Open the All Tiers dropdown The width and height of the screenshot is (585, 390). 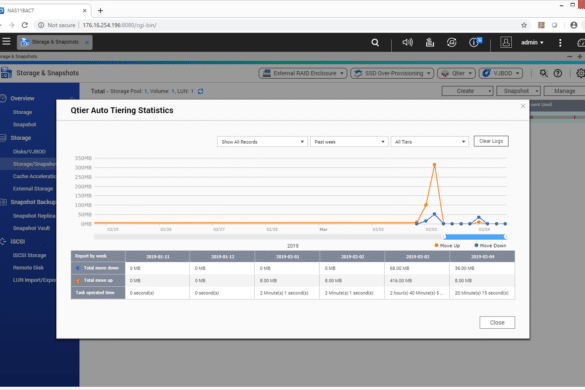pos(429,142)
